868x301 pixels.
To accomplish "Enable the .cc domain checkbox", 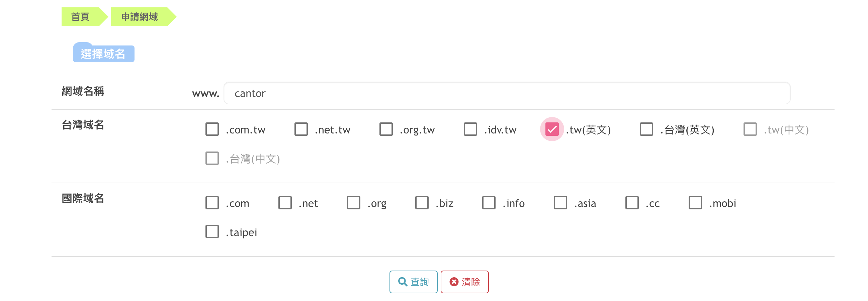I will tap(632, 203).
